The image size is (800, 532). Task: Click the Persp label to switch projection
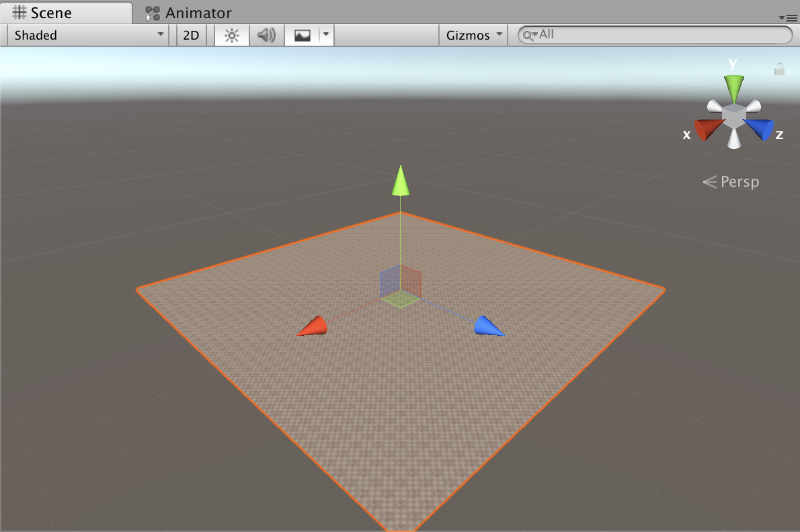coord(739,181)
